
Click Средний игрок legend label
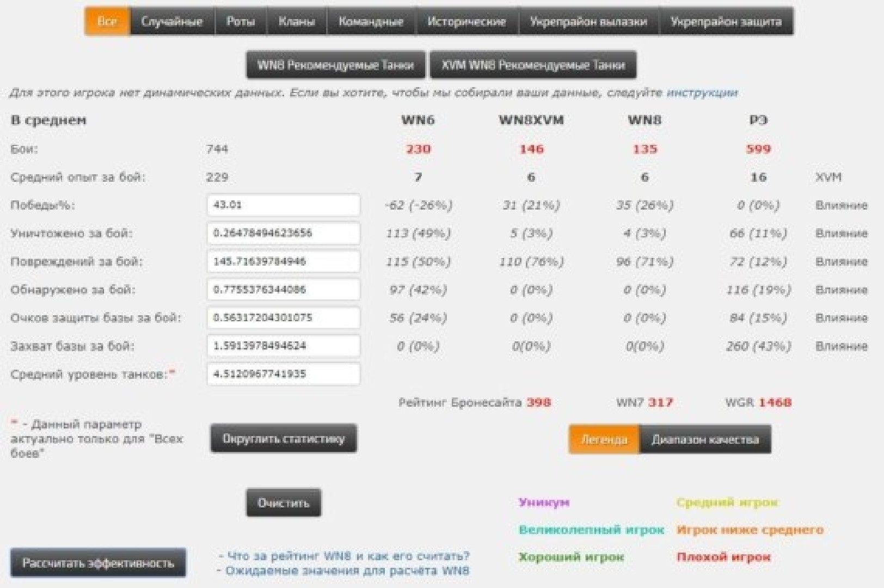click(727, 503)
